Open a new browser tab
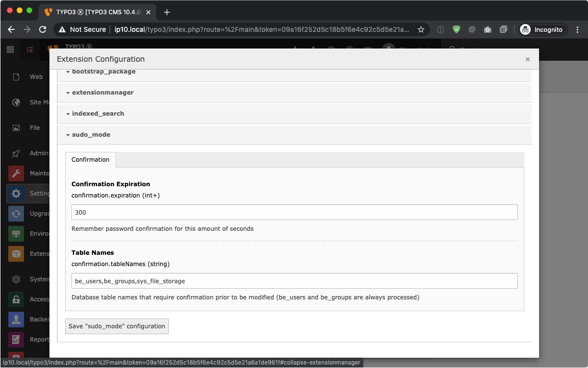Viewport: 588px width, 368px height. click(167, 12)
